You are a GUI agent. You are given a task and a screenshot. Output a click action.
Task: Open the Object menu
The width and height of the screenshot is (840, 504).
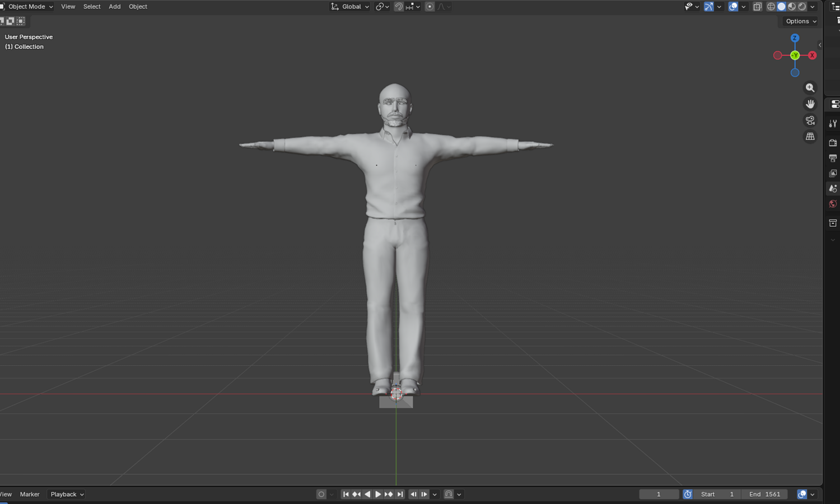(x=138, y=7)
